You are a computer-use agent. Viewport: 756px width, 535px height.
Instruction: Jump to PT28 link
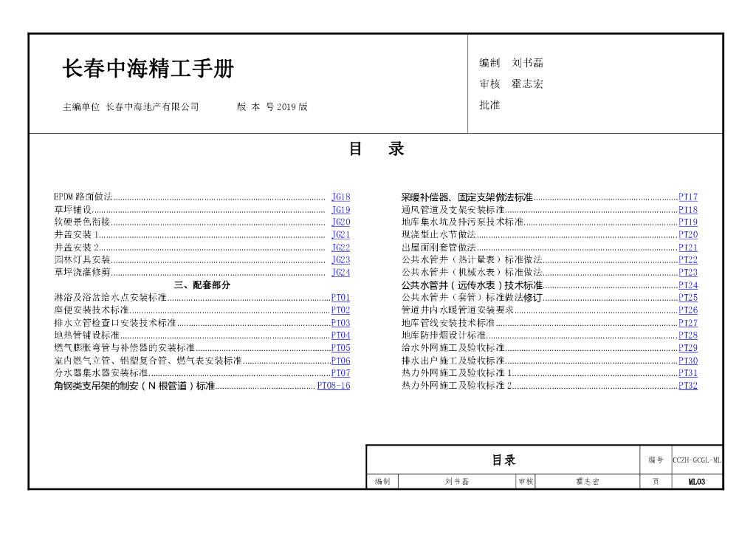click(688, 335)
